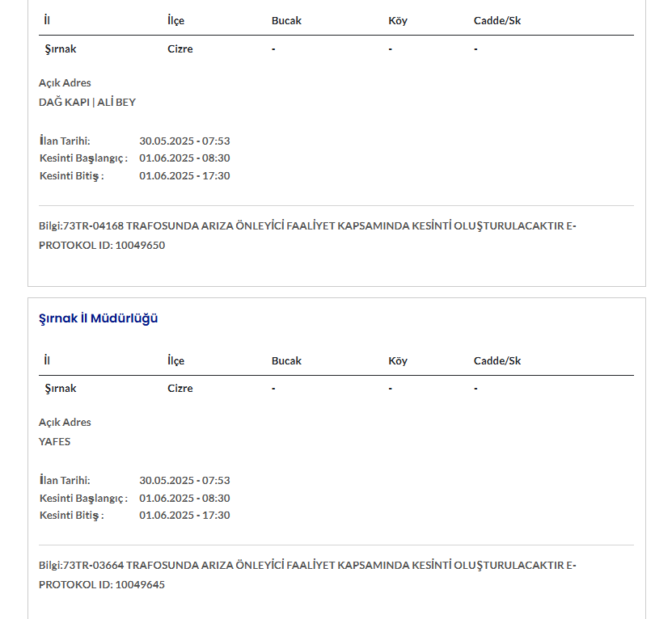The height and width of the screenshot is (619, 672).
Task: Click the Şırnak İl Müdürlüğü heading
Action: pos(99,318)
